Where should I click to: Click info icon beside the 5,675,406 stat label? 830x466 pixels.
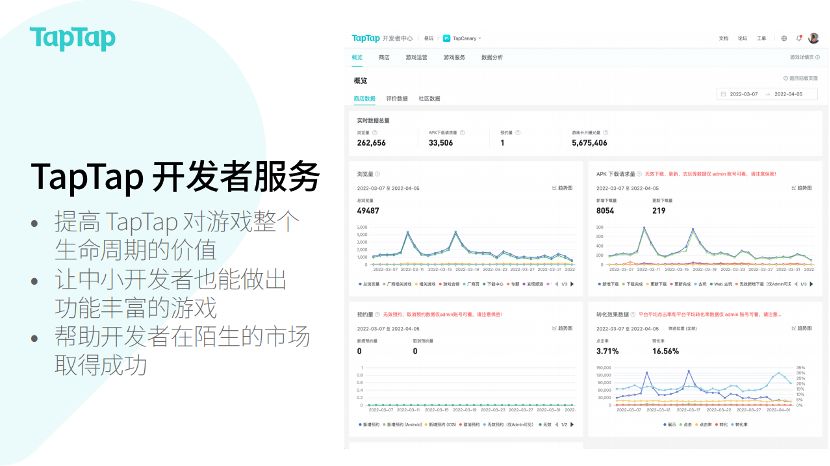click(x=606, y=132)
